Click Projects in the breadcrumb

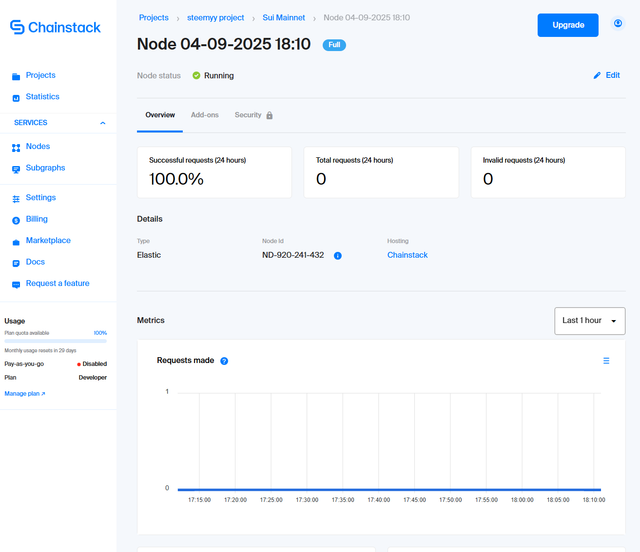click(153, 18)
